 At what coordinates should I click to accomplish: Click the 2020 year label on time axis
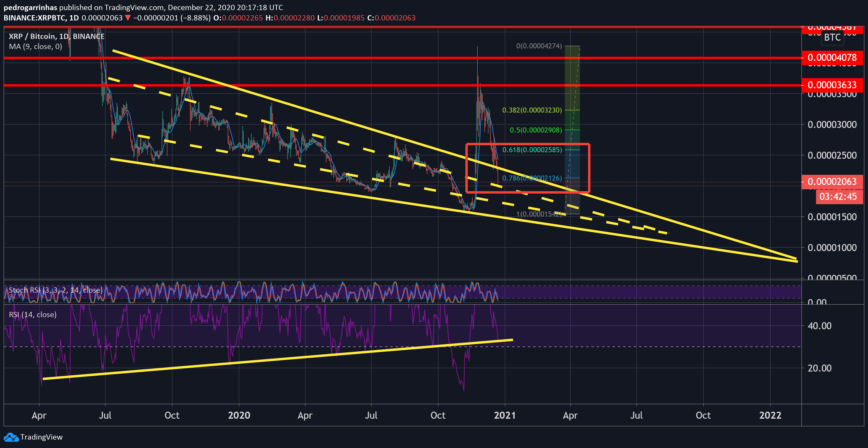pos(239,415)
